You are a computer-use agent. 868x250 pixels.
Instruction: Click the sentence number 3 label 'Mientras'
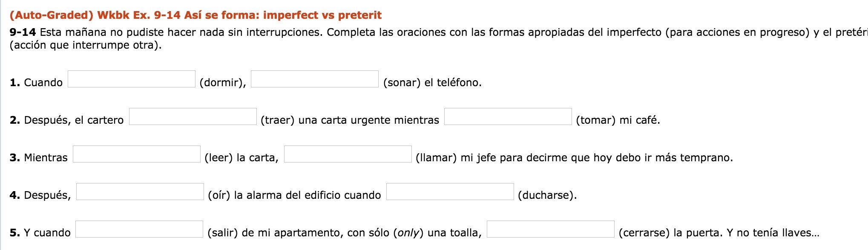(x=46, y=158)
